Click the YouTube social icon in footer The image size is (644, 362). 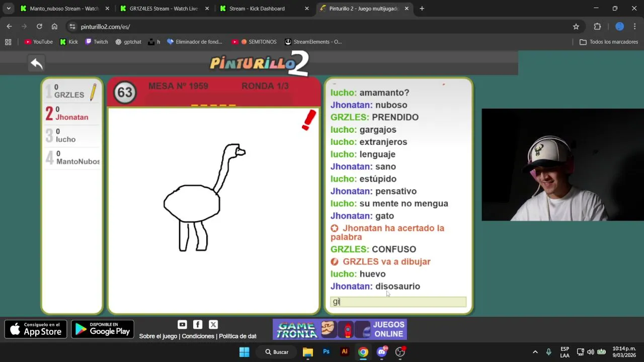pyautogui.click(x=182, y=325)
